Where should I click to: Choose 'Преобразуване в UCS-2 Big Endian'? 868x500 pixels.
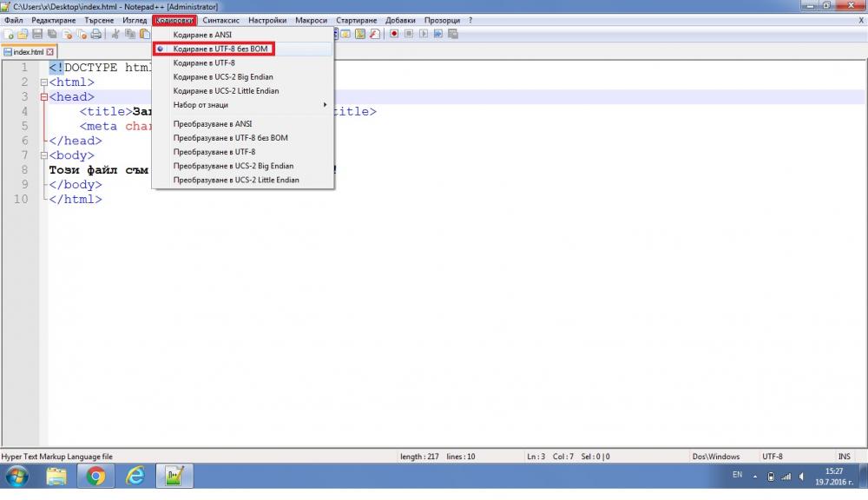click(243, 166)
